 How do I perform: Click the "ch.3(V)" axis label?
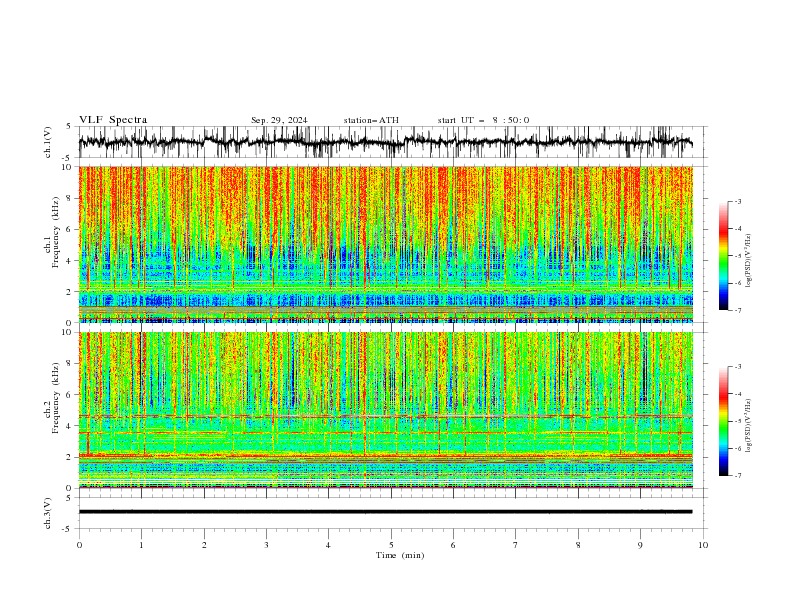click(48, 513)
